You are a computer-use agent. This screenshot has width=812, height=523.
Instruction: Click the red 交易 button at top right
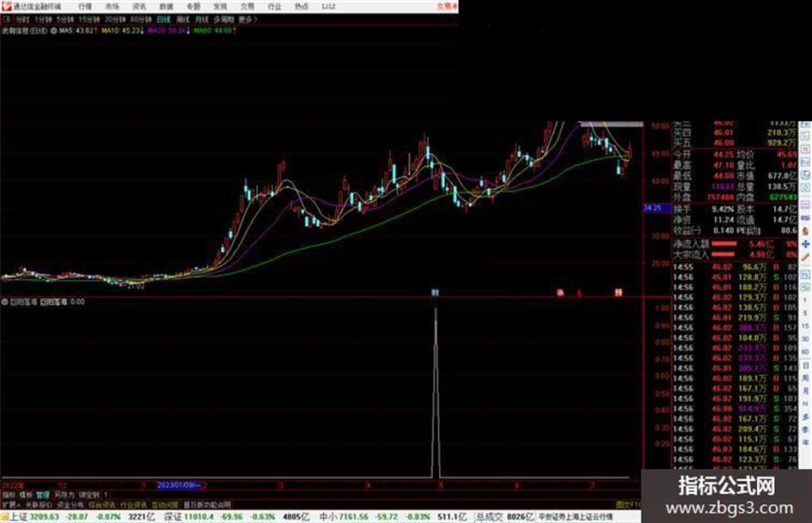(447, 6)
